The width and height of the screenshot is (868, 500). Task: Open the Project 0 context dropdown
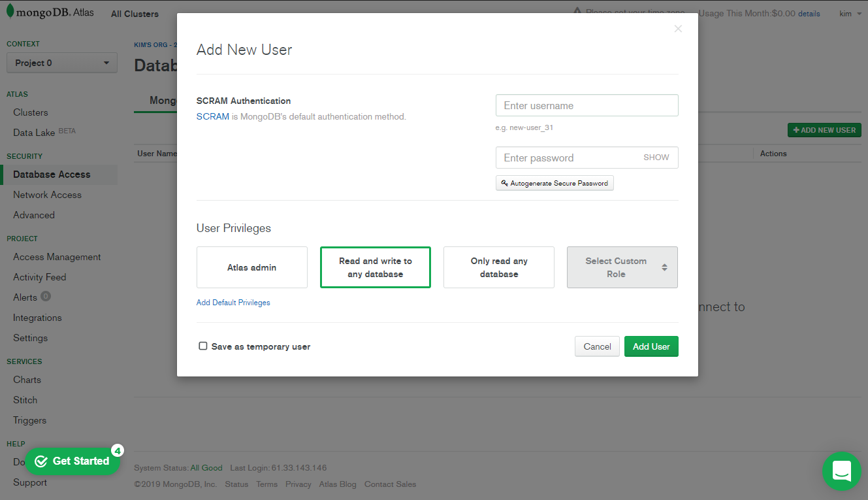62,63
